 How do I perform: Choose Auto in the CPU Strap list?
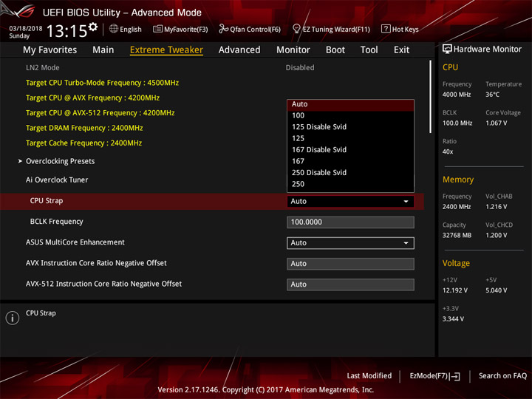coord(350,104)
